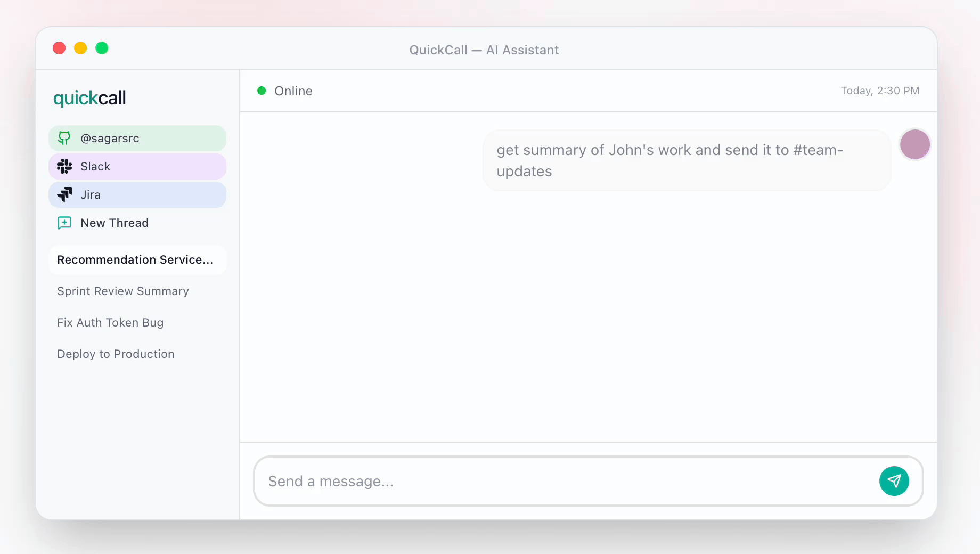
Task: Focus the Send a message input field
Action: tap(565, 481)
